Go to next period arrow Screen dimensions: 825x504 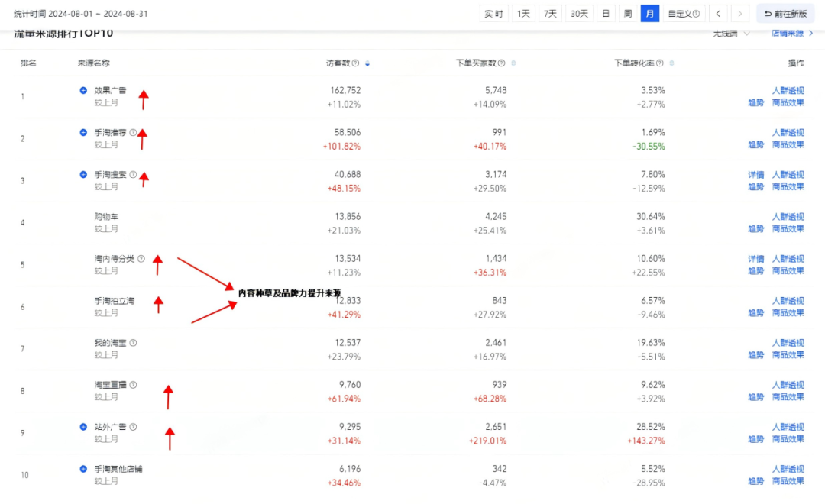coord(739,14)
